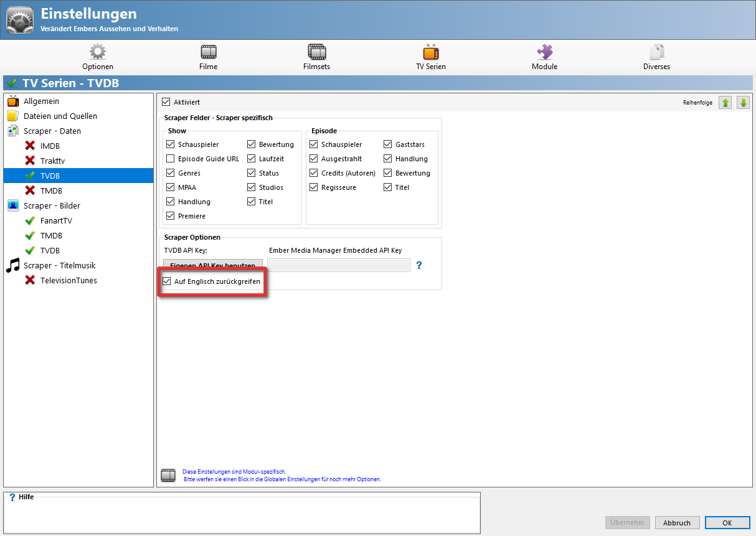
Task: Toggle the Status checkbox
Action: point(252,173)
